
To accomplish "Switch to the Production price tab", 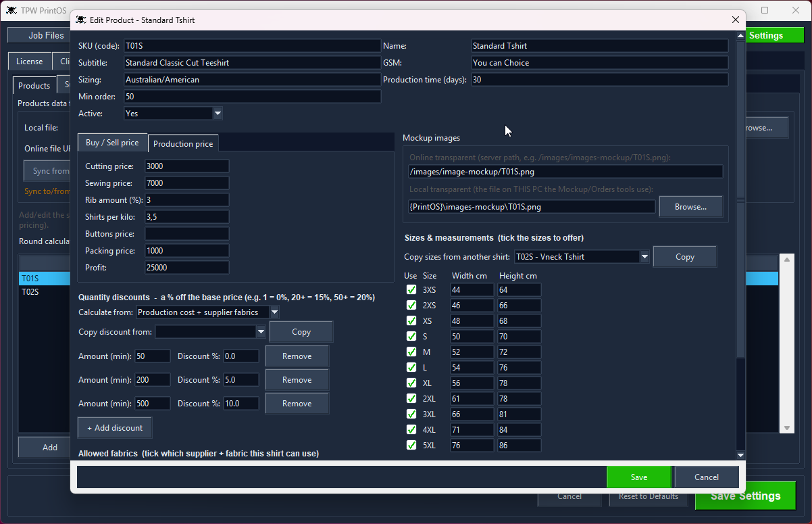I will [183, 143].
